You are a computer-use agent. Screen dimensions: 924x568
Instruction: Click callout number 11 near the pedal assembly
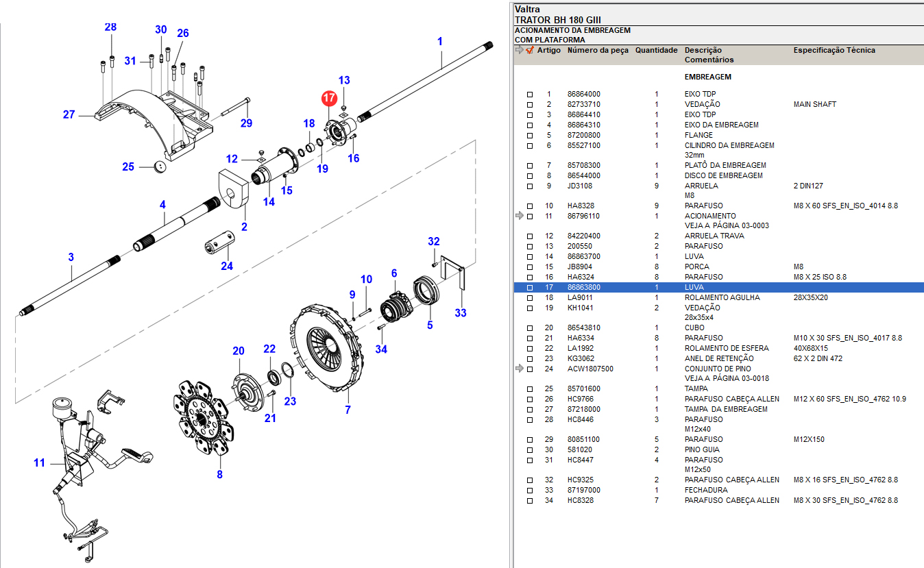[x=39, y=463]
